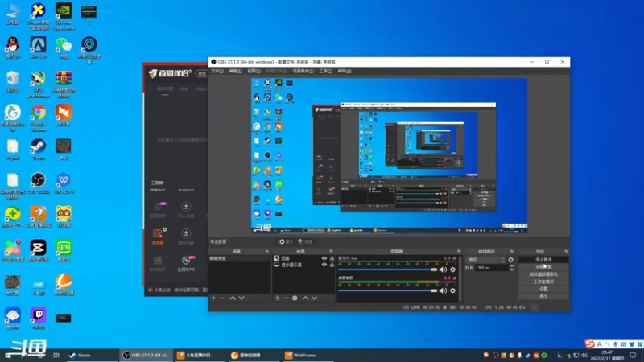The image size is (644, 362).
Task: Click the Stop Streaming button
Action: click(x=543, y=260)
